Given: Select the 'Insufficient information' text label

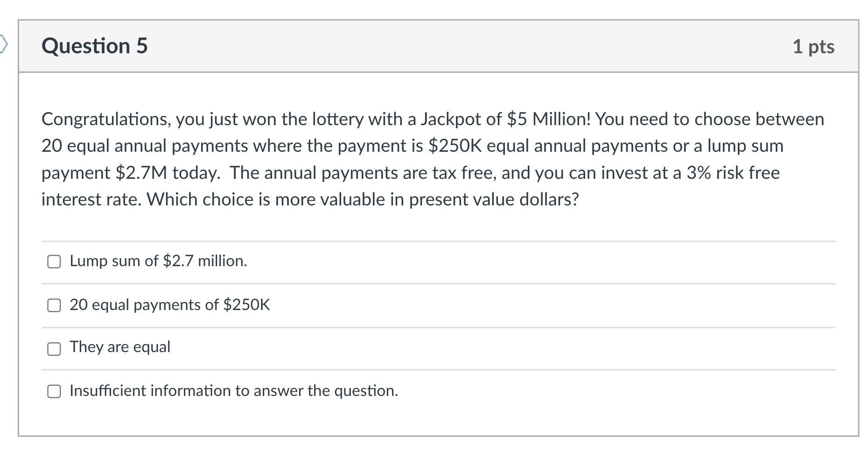Looking at the screenshot, I should pyautogui.click(x=233, y=390).
